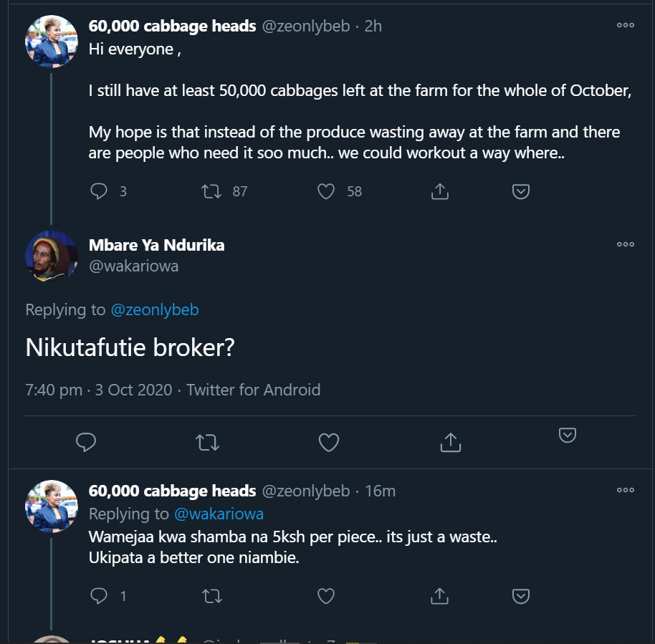Share the 50,000 cabbages tweet
Viewport: 655px width, 644px height.
point(439,191)
